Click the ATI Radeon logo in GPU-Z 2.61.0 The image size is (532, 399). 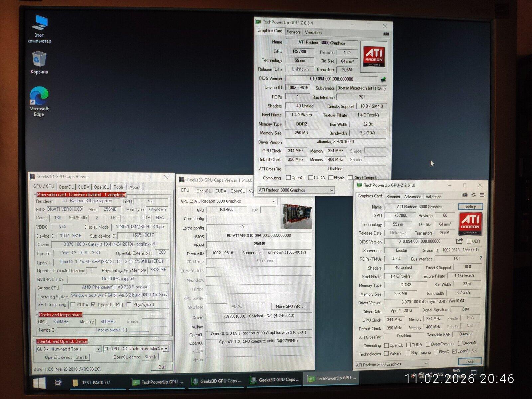point(470,224)
